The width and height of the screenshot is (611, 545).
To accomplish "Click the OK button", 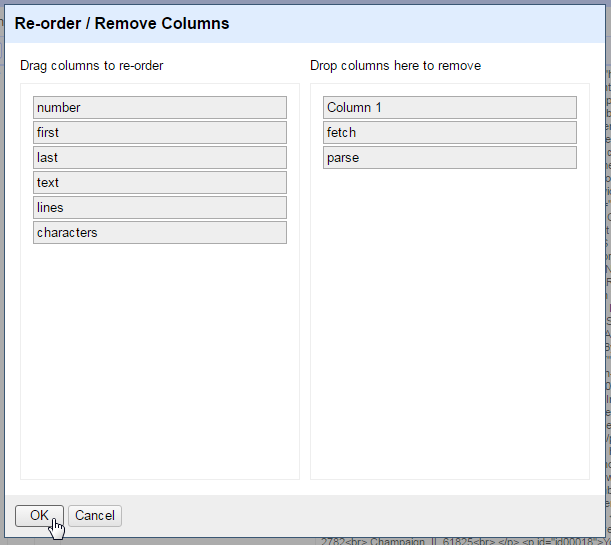I will [x=39, y=516].
